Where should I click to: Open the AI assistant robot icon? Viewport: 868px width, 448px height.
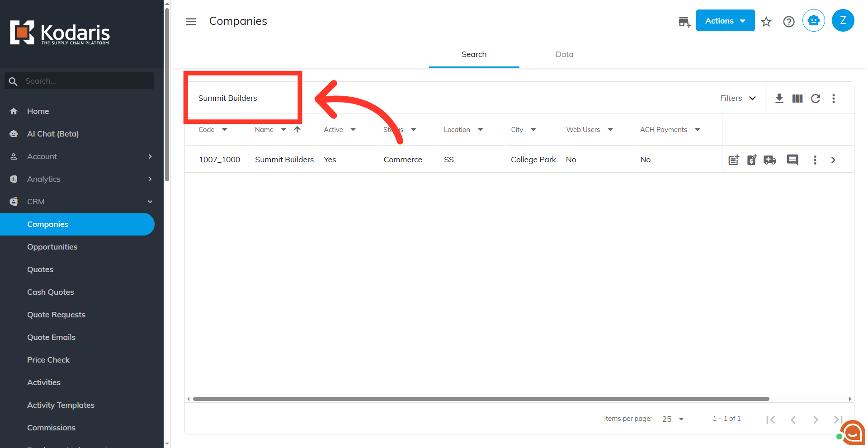[x=813, y=20]
